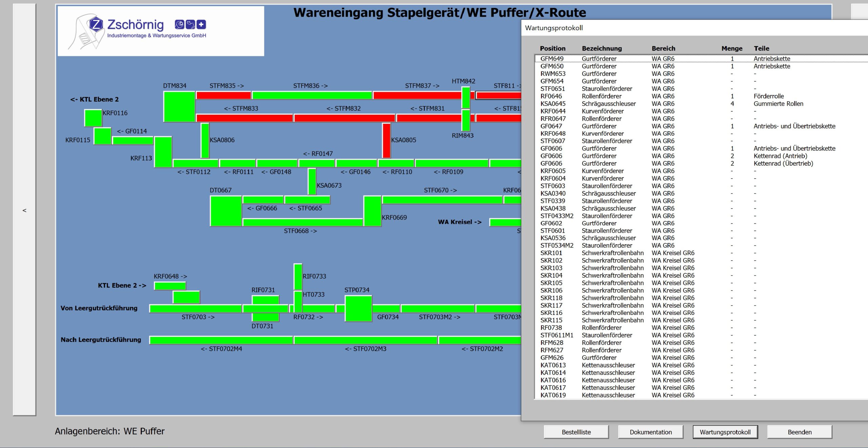
Task: Click the red STFM832 conveyor segment
Action: point(344,118)
